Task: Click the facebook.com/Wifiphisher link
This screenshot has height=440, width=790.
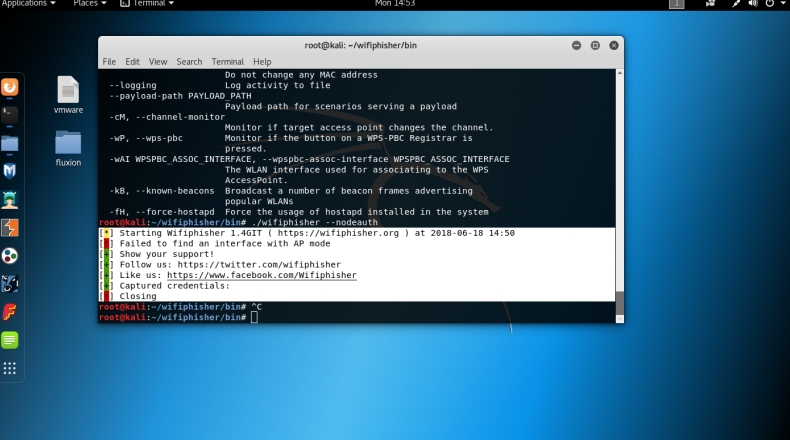Action: pos(261,275)
